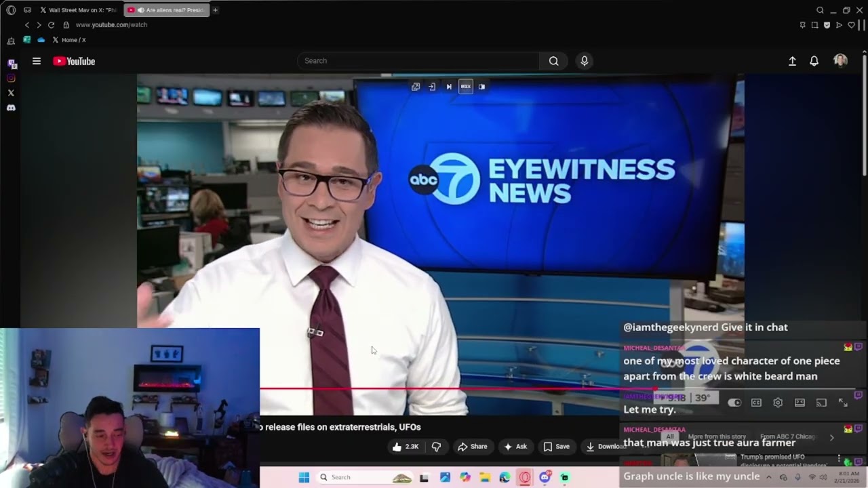
Task: Skip to next video in overlay
Action: (x=449, y=87)
